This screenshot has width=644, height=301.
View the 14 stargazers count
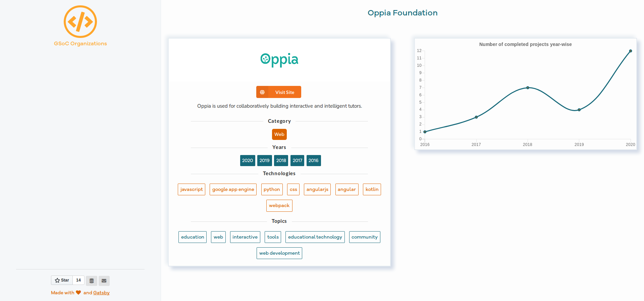(78, 280)
